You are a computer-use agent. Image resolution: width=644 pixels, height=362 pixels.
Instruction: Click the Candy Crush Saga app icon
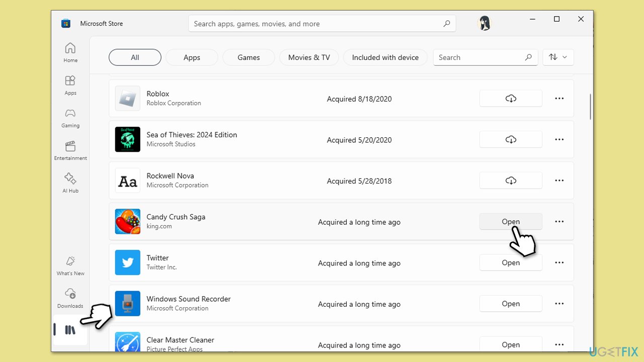click(x=128, y=221)
